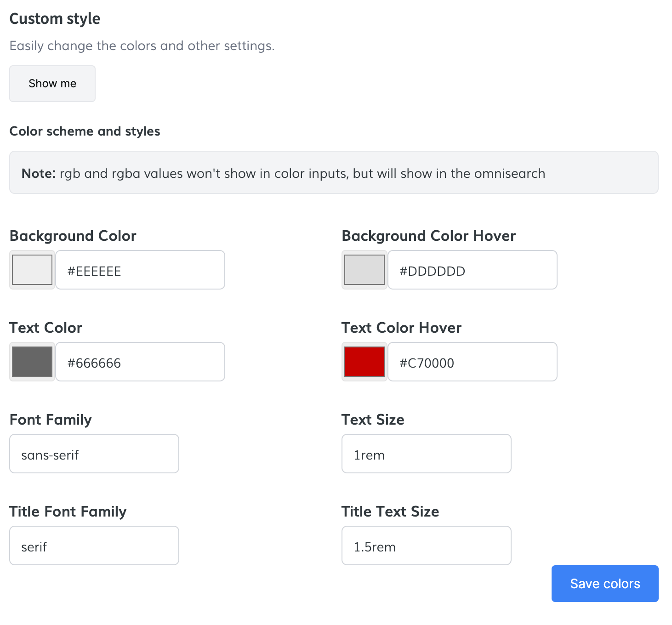Screen dimensions: 672x625
Task: Click the Title Text Size label
Action: [x=390, y=511]
